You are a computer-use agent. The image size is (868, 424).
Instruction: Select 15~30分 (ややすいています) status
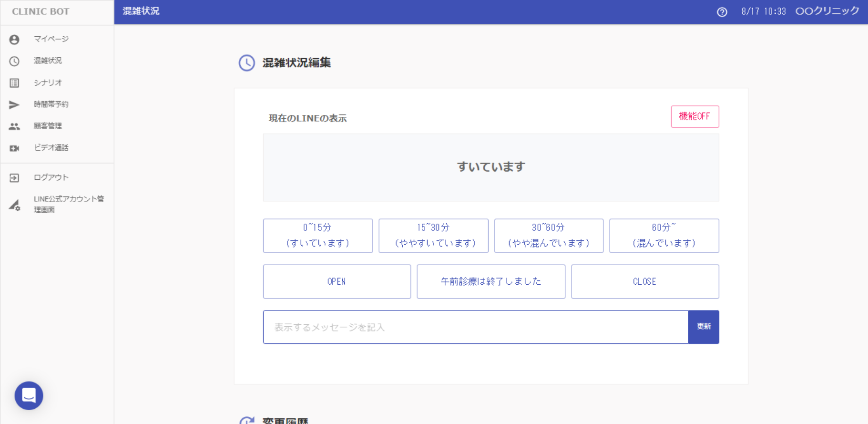point(433,236)
